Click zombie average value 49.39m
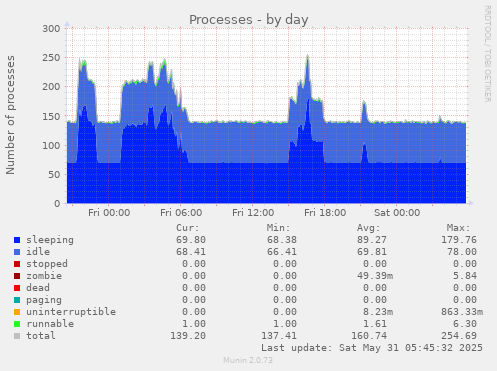Viewport: 497px width, 371px height. click(375, 276)
